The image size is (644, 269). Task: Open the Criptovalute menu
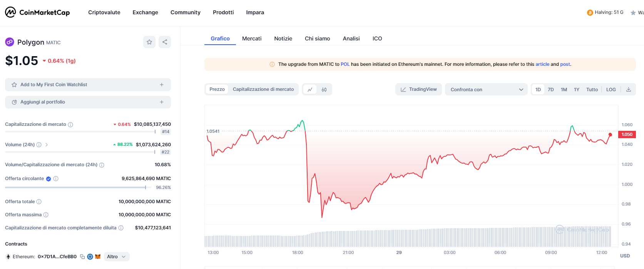click(x=104, y=12)
